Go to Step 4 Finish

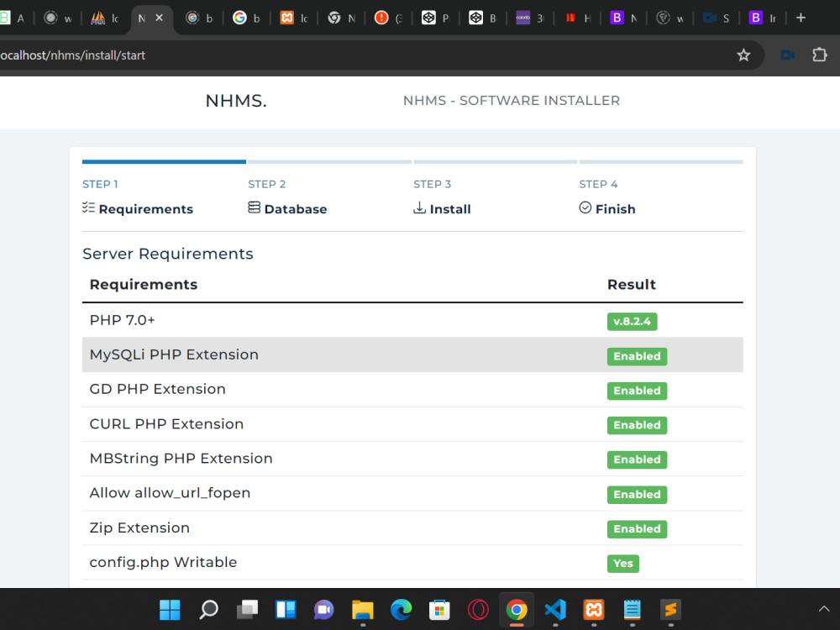[x=607, y=197]
